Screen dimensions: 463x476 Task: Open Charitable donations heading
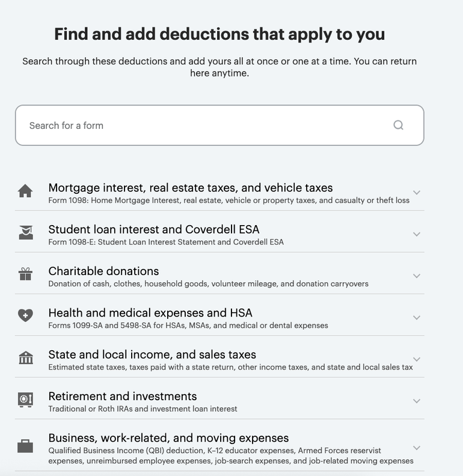(x=103, y=271)
